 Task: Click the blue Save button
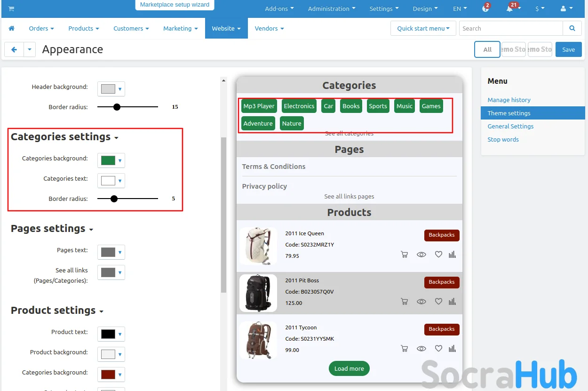click(568, 49)
